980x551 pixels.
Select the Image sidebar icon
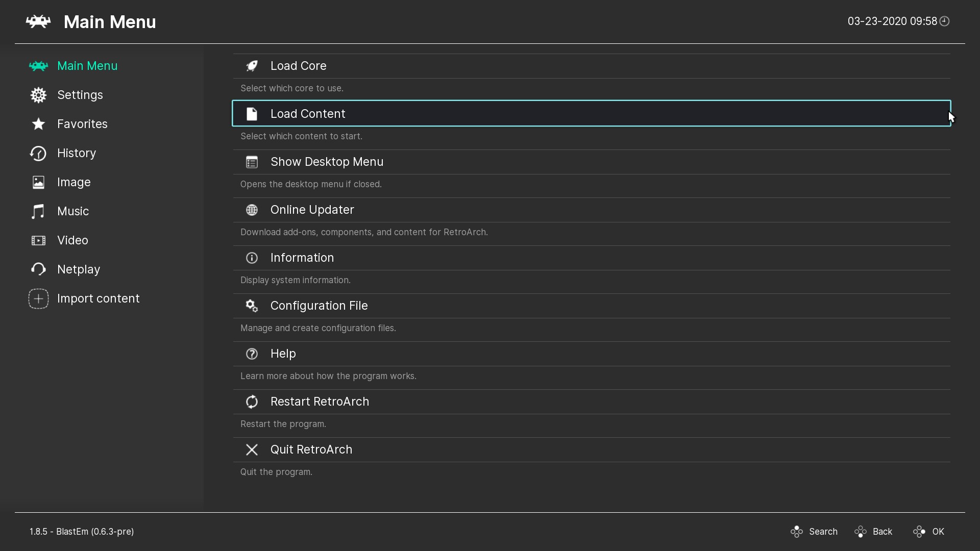[x=38, y=182]
